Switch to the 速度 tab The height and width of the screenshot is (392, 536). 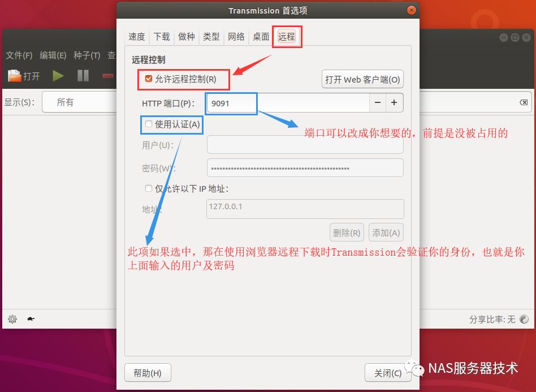click(137, 37)
